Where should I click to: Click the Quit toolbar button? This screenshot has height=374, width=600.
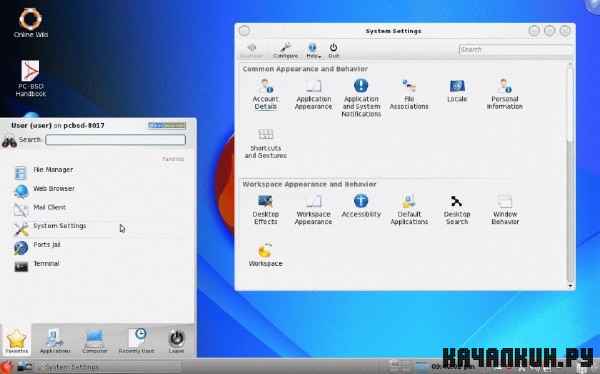coord(333,51)
